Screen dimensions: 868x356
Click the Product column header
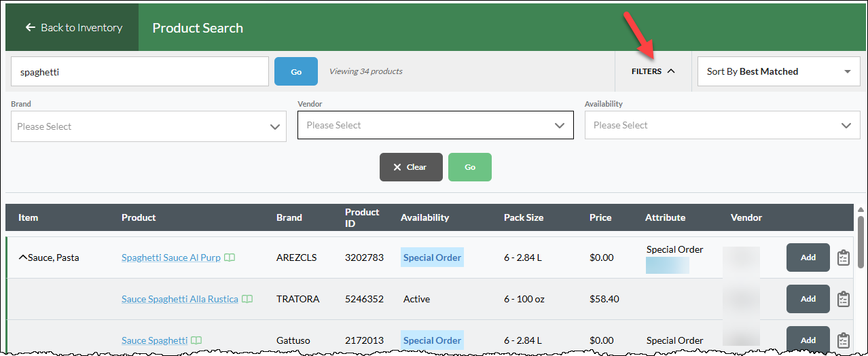pos(139,217)
